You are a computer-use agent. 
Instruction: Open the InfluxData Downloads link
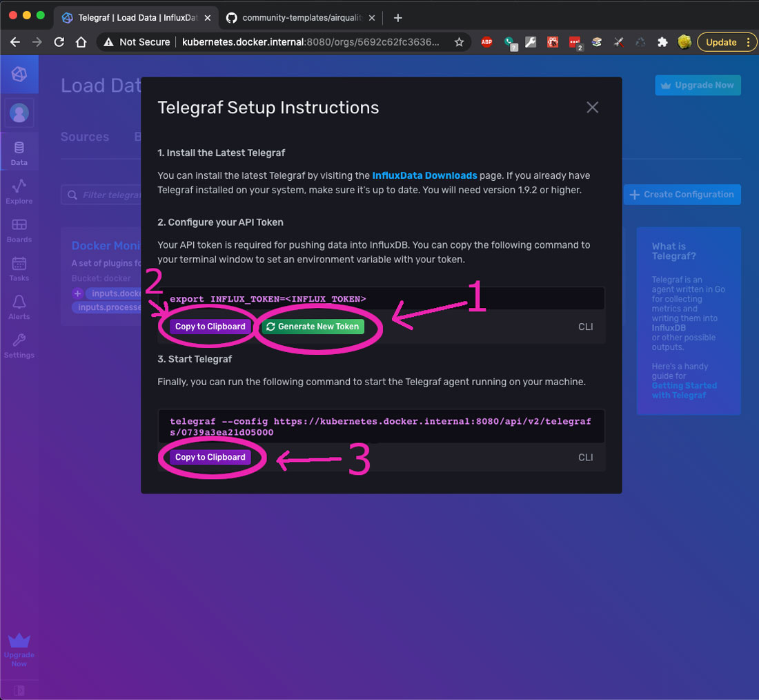pyautogui.click(x=424, y=175)
